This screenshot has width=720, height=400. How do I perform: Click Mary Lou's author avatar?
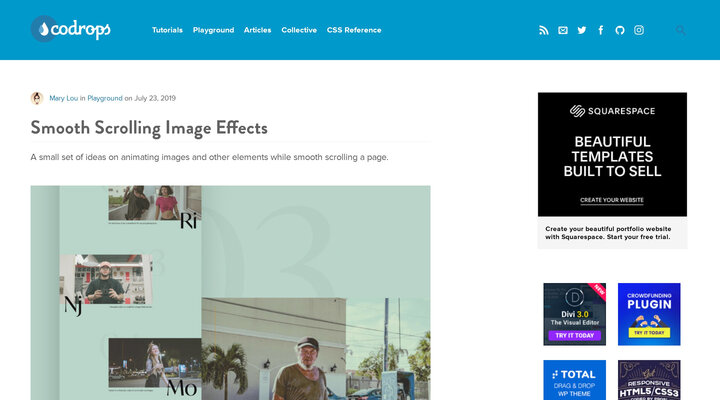point(37,98)
